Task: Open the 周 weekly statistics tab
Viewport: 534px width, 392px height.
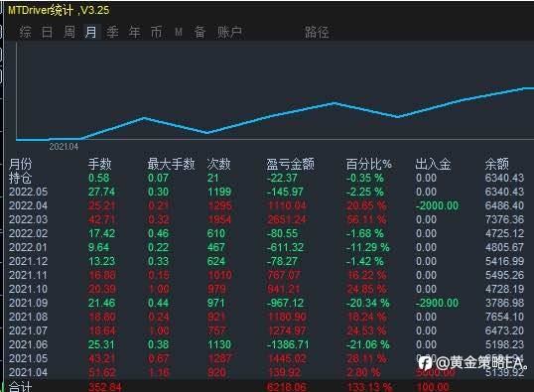Action: coord(69,32)
